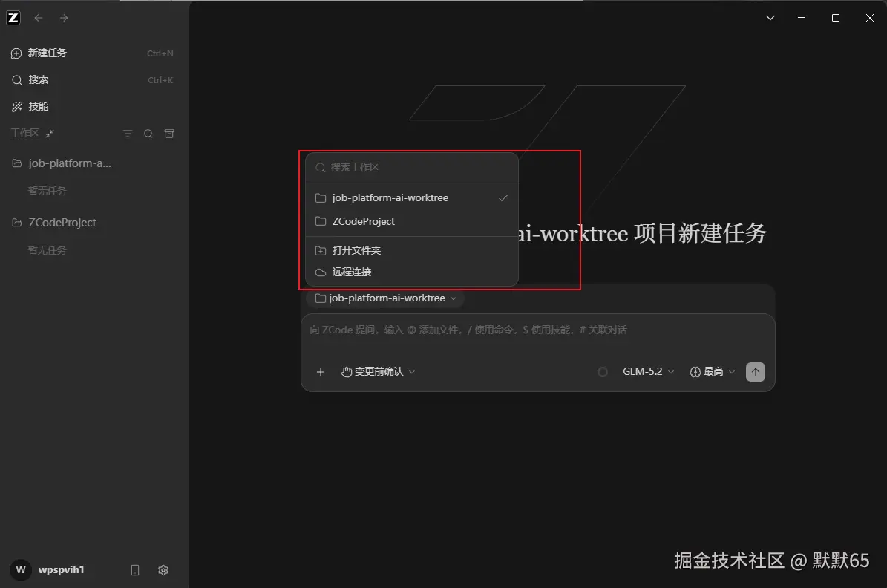
Task: Go forward with the right arrow
Action: click(64, 18)
